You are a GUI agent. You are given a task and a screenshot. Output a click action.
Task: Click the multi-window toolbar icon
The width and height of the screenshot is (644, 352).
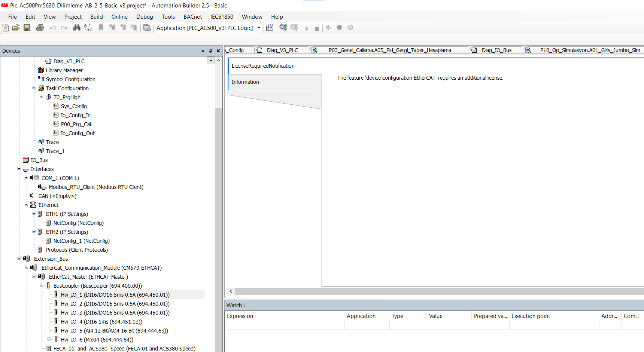147,28
